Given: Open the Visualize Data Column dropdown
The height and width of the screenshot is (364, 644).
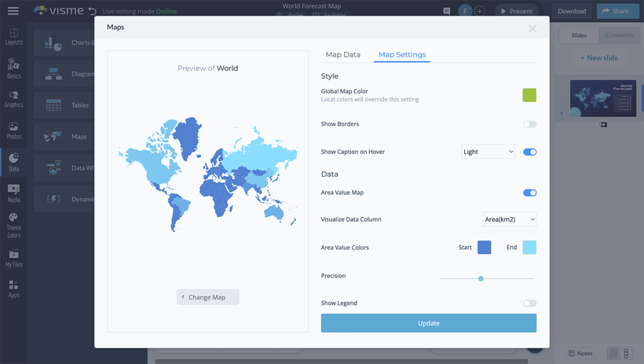Looking at the screenshot, I should tap(509, 219).
